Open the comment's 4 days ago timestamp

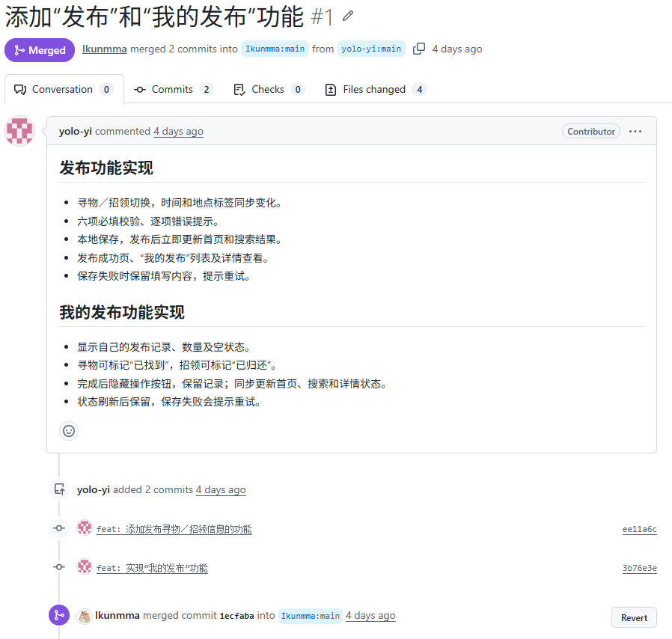pos(178,131)
